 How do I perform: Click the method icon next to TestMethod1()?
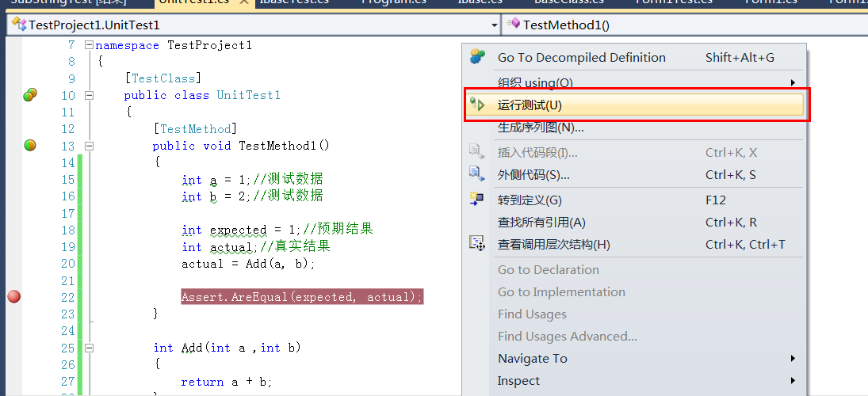pos(514,25)
